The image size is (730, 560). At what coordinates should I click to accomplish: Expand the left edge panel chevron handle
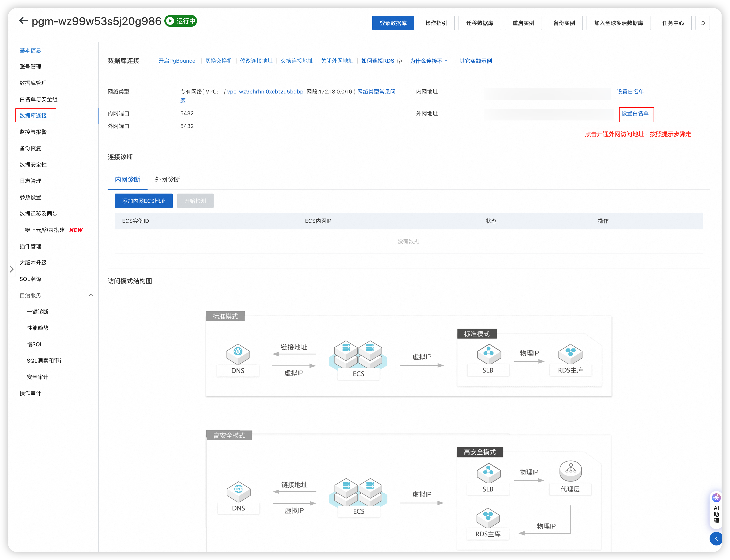[12, 269]
